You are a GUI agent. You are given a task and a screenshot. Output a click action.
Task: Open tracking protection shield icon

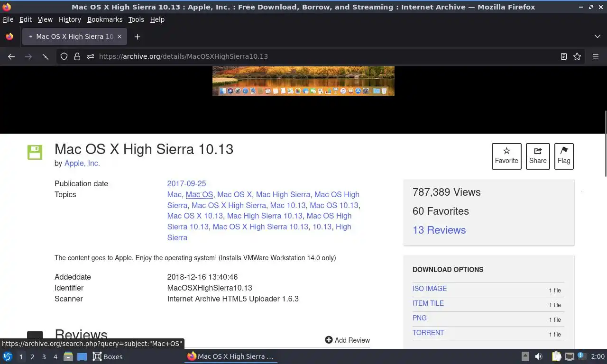(x=64, y=56)
